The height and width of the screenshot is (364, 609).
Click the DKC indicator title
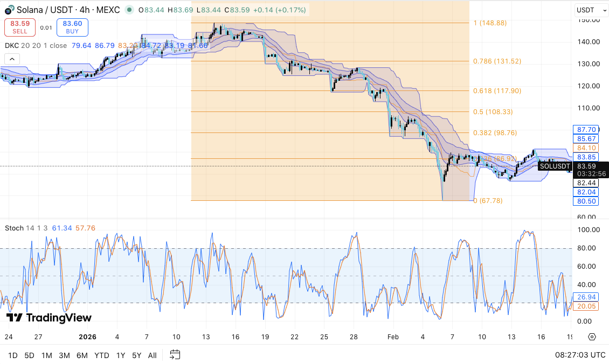(12, 46)
